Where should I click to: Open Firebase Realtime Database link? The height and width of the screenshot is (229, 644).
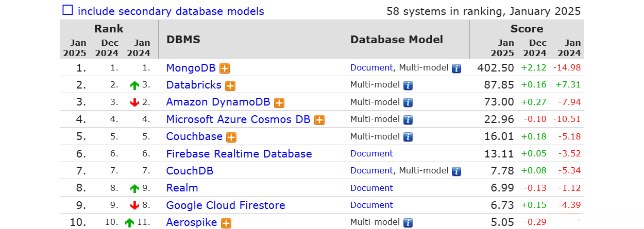click(x=239, y=154)
